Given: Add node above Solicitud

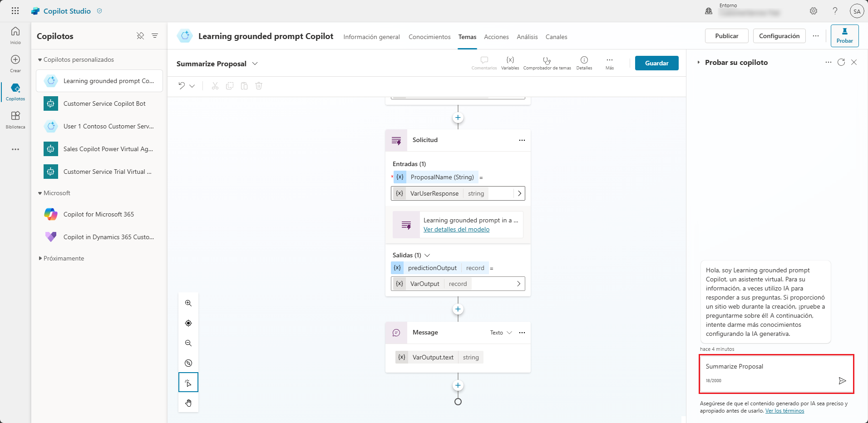Looking at the screenshot, I should click(458, 118).
